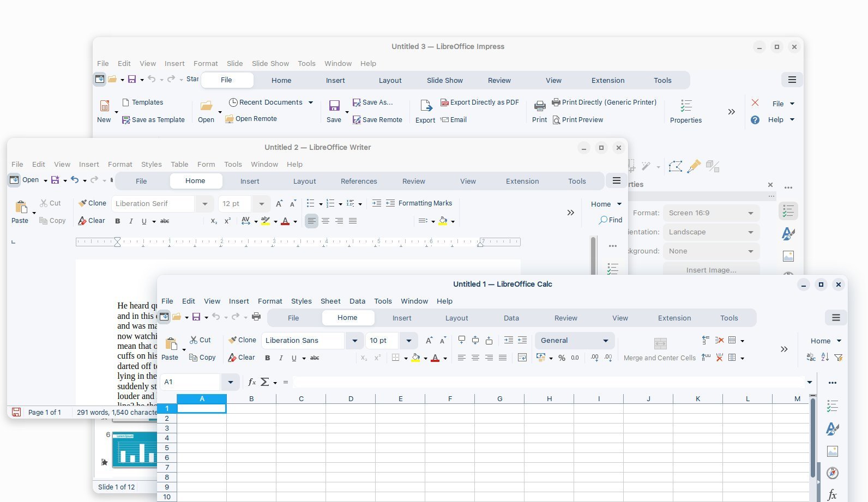This screenshot has width=868, height=502.
Task: Click Templates button in Impress
Action: tap(142, 102)
